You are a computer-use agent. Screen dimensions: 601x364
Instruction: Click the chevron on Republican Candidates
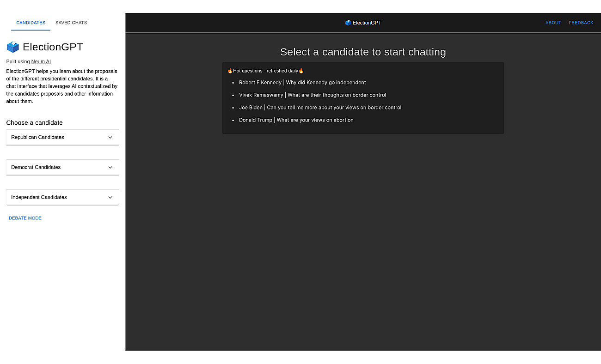pos(110,137)
